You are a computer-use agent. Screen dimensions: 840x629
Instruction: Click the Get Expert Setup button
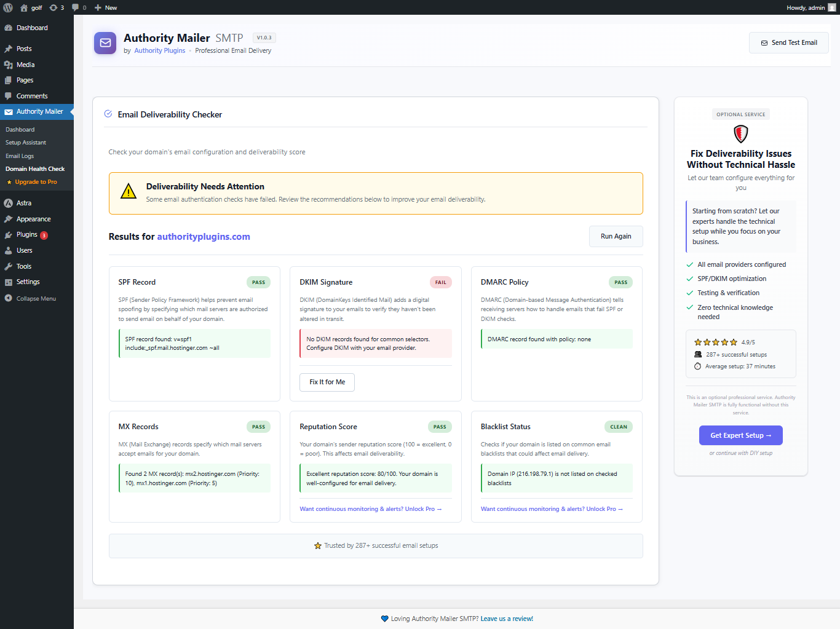tap(740, 435)
